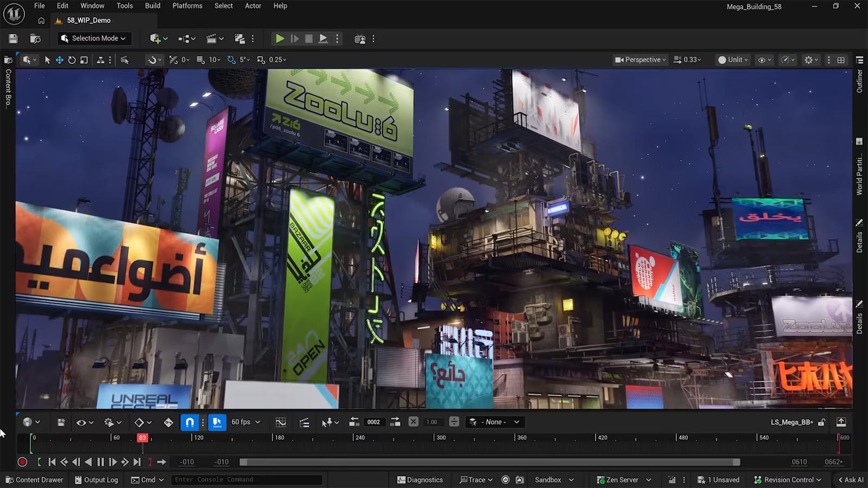Toggle scale snapping icon
The image size is (868, 488).
pos(261,60)
